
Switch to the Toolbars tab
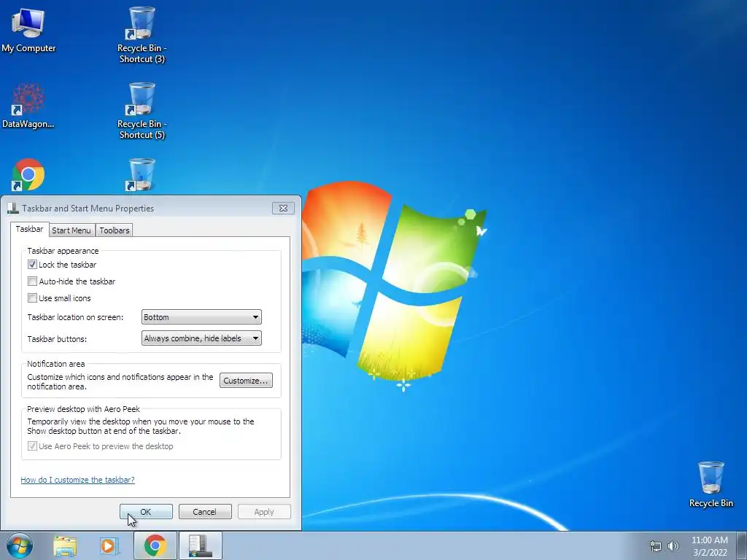pyautogui.click(x=115, y=230)
